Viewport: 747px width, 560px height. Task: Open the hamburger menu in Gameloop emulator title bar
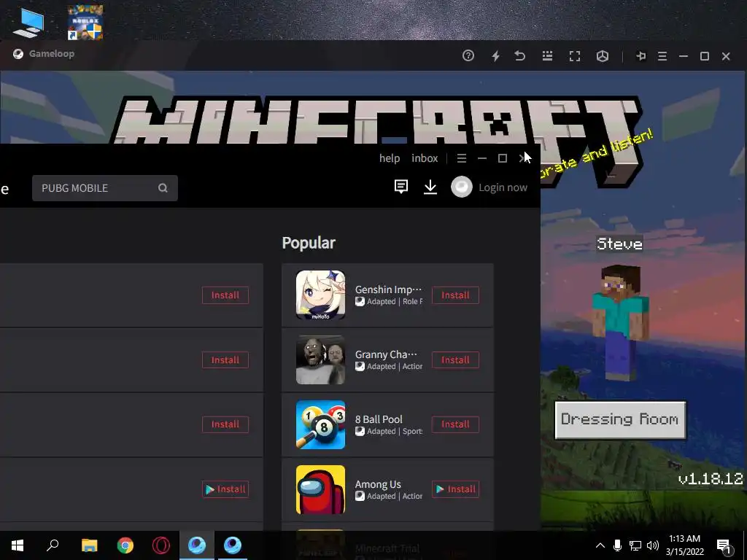click(x=662, y=56)
